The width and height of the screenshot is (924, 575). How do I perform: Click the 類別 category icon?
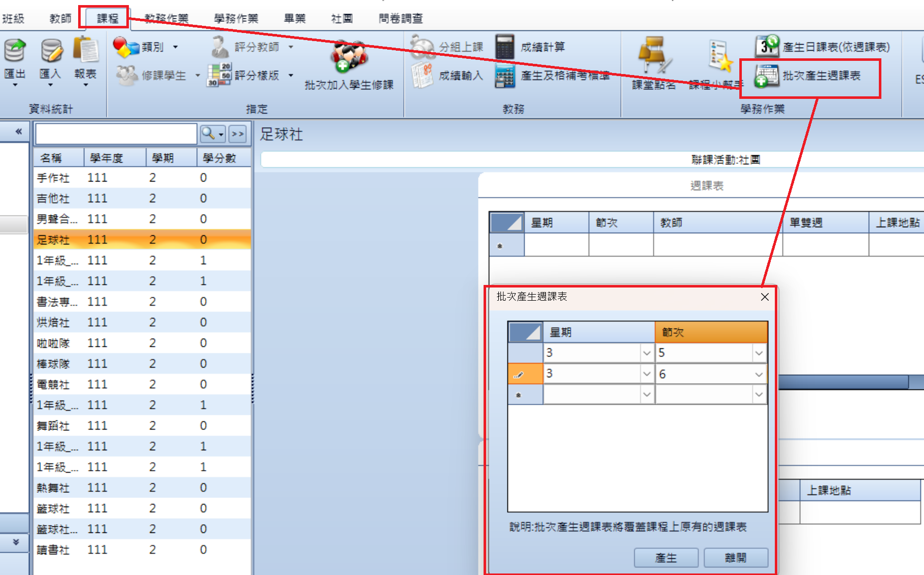coord(126,47)
